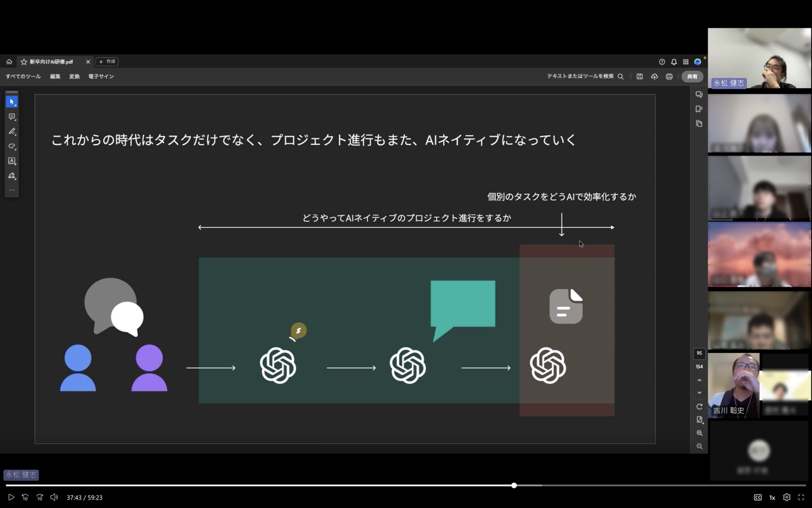Open video player settings gear
Image resolution: width=812 pixels, height=508 pixels.
(x=787, y=497)
